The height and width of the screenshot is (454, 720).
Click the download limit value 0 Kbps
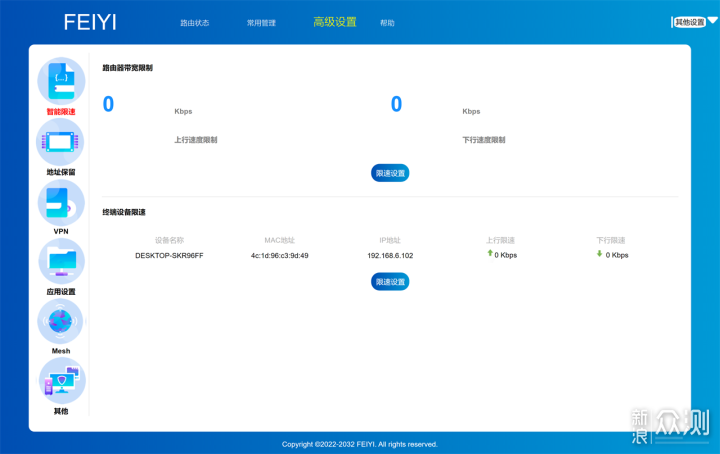(617, 255)
